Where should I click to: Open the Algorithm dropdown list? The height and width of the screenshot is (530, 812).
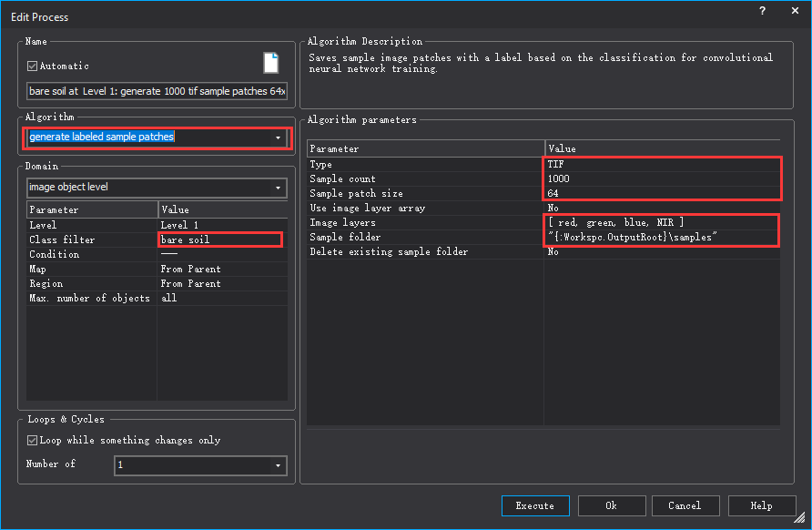[x=277, y=138]
